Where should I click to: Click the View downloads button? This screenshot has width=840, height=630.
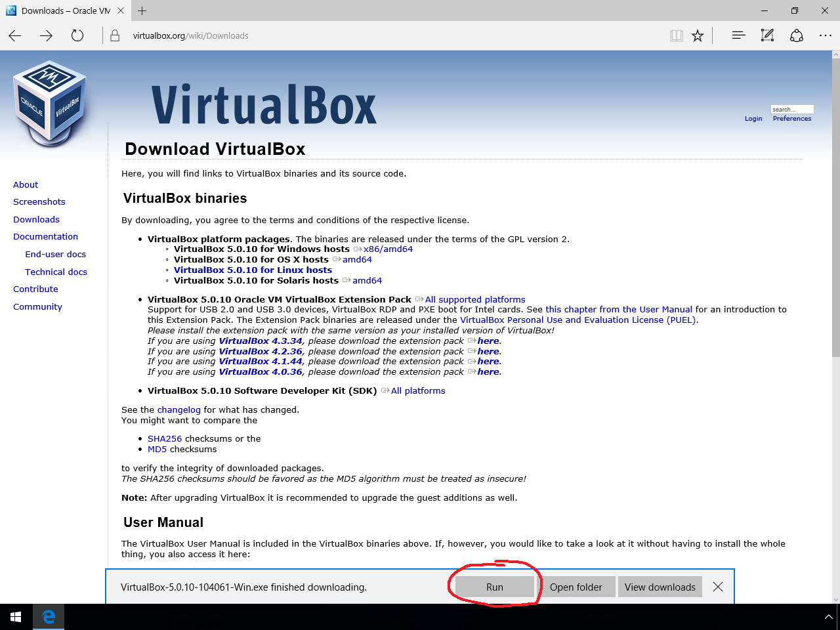pyautogui.click(x=660, y=587)
